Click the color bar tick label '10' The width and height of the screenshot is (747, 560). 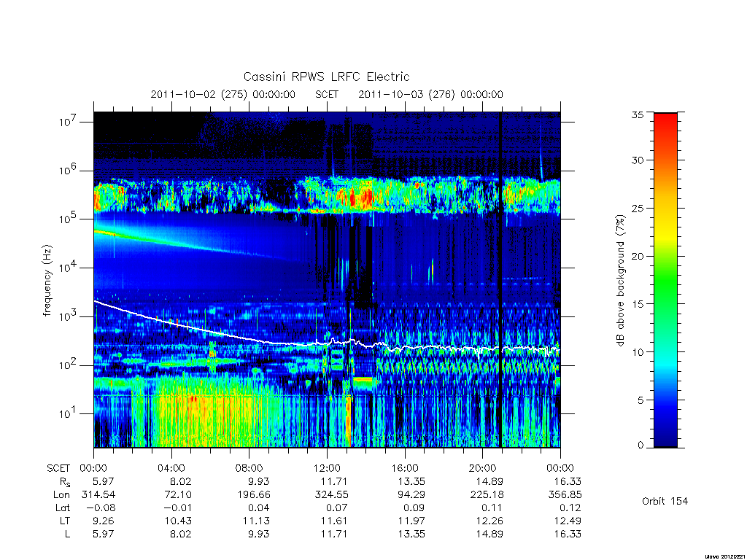tap(638, 352)
